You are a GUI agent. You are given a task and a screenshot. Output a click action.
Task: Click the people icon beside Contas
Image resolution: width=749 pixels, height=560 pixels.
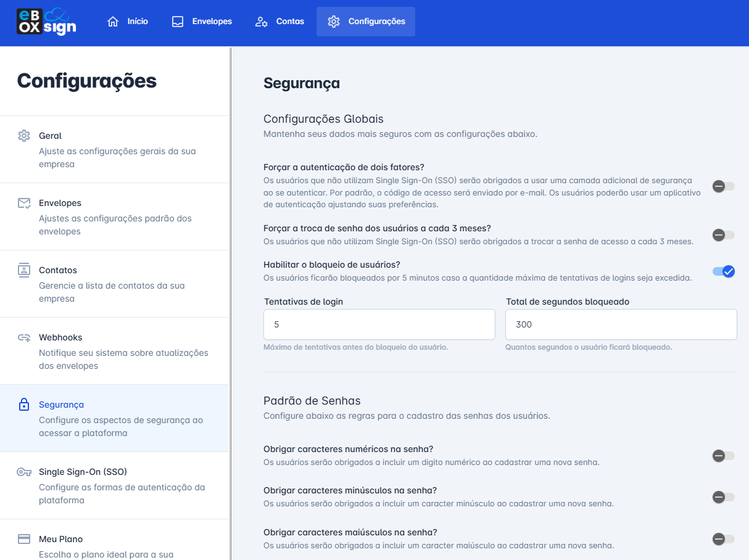click(262, 21)
